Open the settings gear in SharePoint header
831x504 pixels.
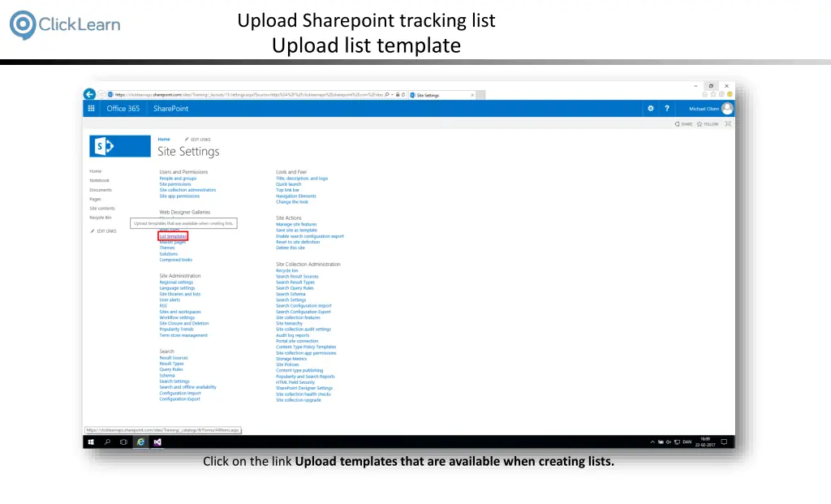pyautogui.click(x=650, y=108)
